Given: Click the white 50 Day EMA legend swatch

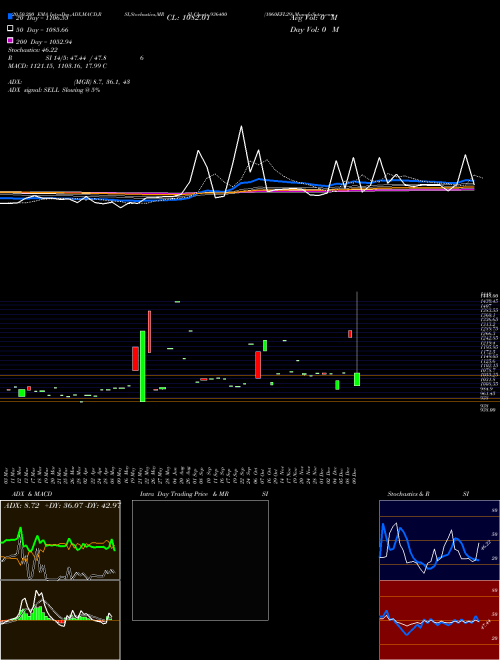Looking at the screenshot, I should pos(10,29).
